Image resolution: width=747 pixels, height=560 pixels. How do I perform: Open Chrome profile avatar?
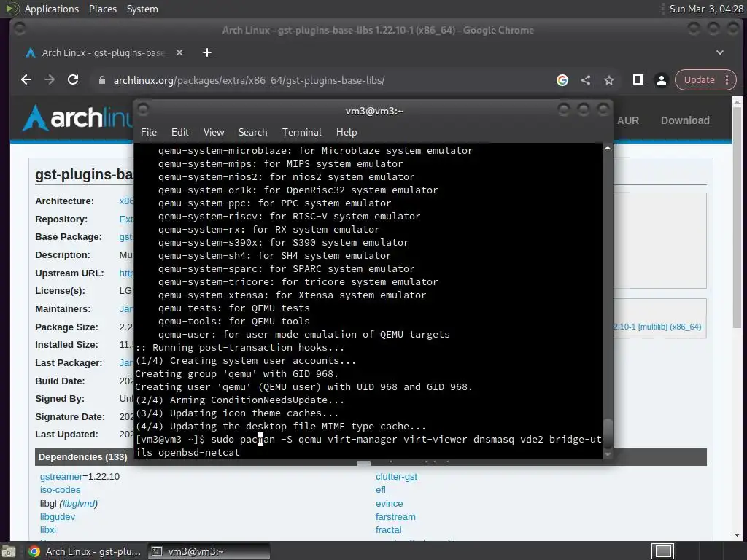pos(661,80)
